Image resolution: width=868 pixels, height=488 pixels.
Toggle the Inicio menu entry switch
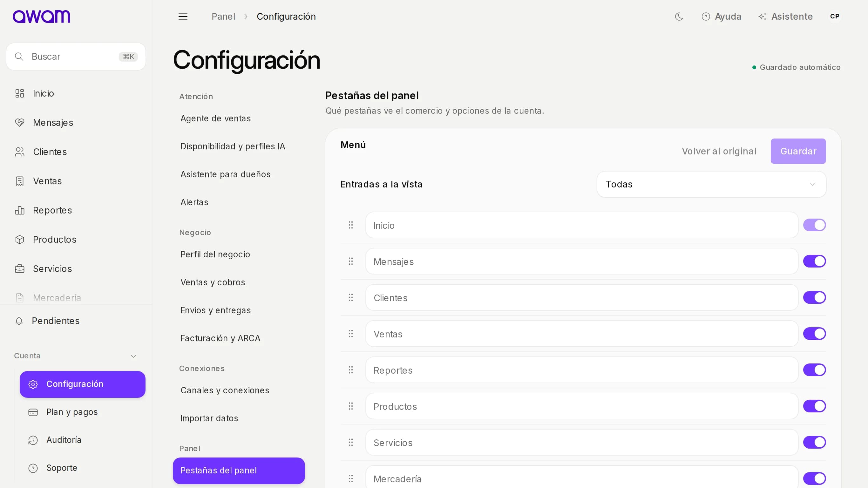tap(814, 225)
